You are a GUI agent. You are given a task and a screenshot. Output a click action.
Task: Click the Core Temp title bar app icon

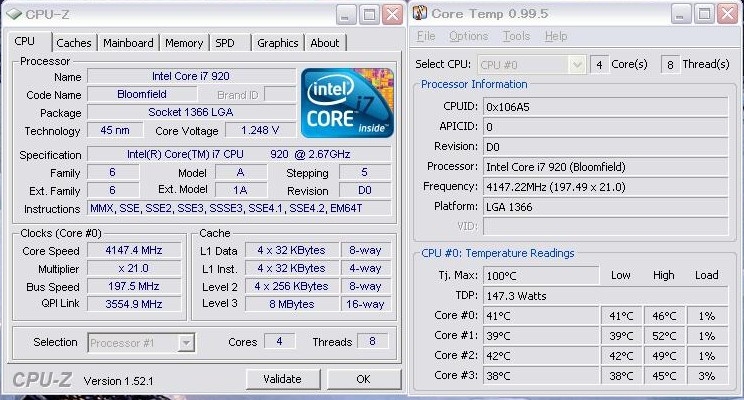(x=419, y=13)
